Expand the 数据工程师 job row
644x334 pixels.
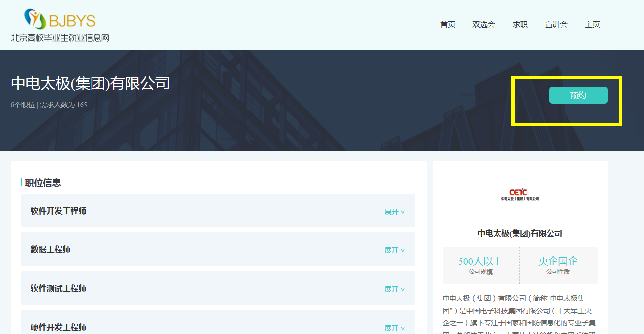coord(394,250)
